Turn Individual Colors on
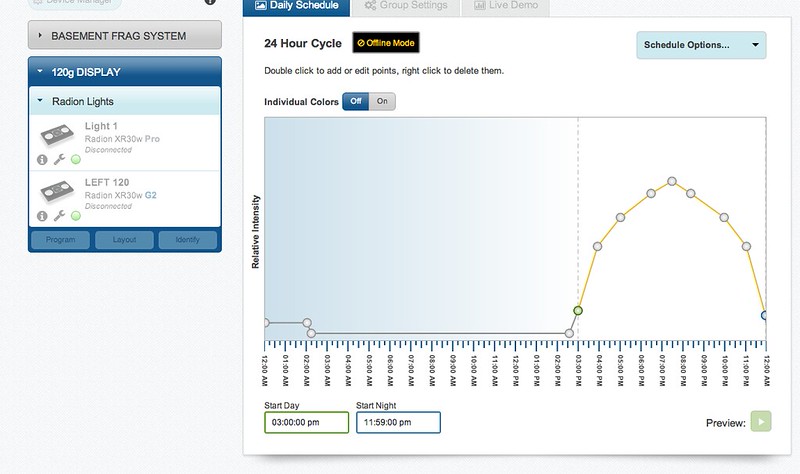The width and height of the screenshot is (800, 474). pyautogui.click(x=383, y=101)
